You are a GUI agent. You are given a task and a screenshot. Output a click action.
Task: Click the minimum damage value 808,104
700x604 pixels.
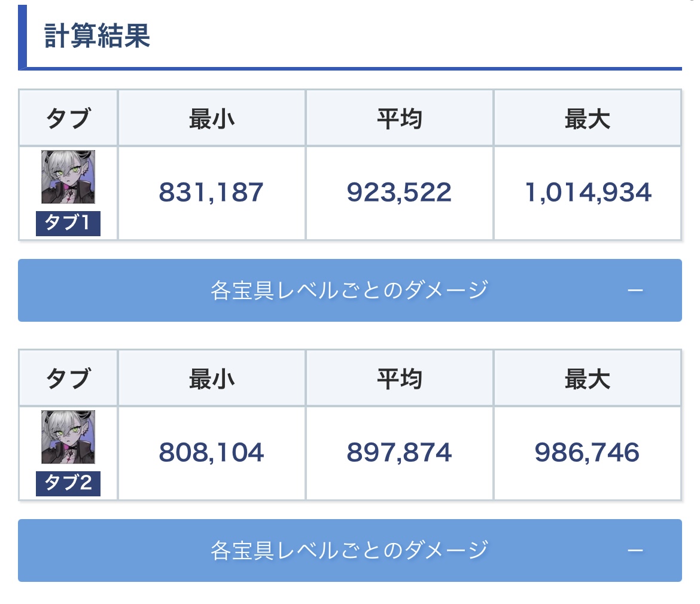211,453
